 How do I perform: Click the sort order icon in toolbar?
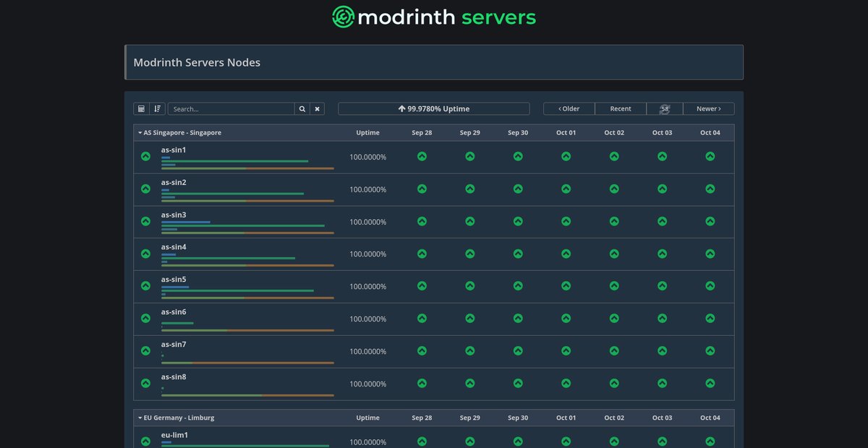click(x=158, y=108)
